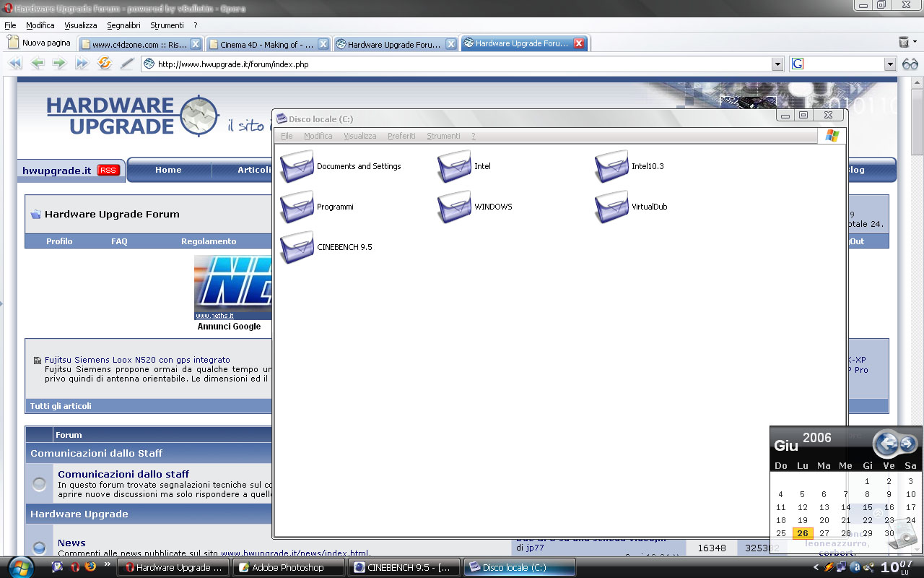Expand hidden system tray icons arrow
Image resolution: width=924 pixels, height=578 pixels.
click(816, 568)
